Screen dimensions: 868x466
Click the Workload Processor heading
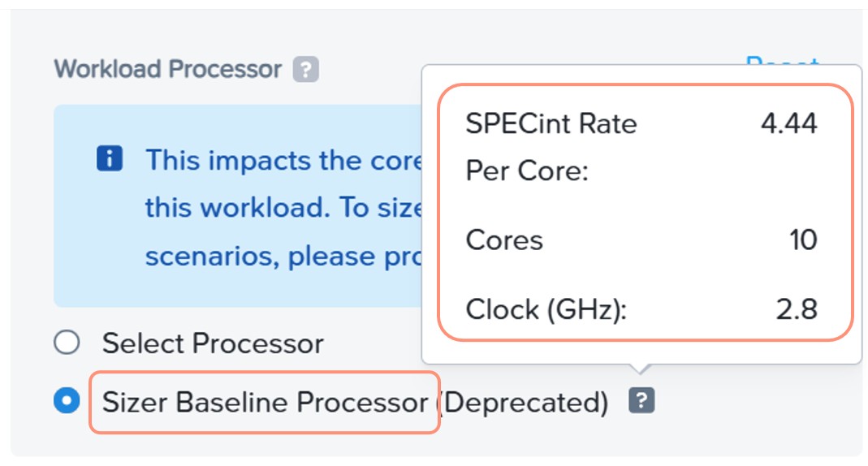pyautogui.click(x=168, y=69)
